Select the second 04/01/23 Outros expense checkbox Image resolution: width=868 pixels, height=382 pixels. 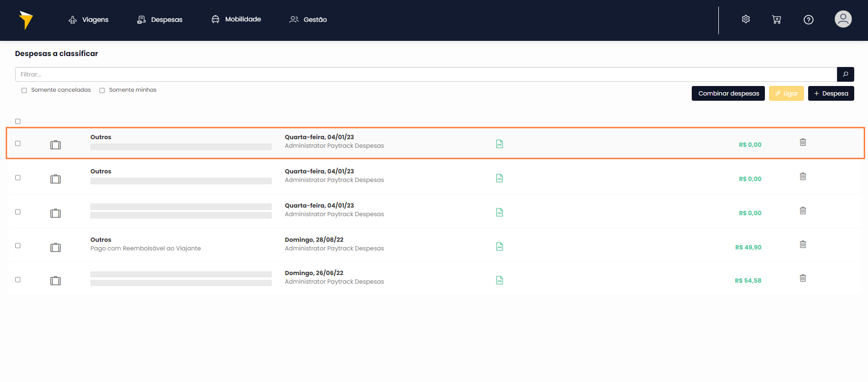click(x=18, y=177)
